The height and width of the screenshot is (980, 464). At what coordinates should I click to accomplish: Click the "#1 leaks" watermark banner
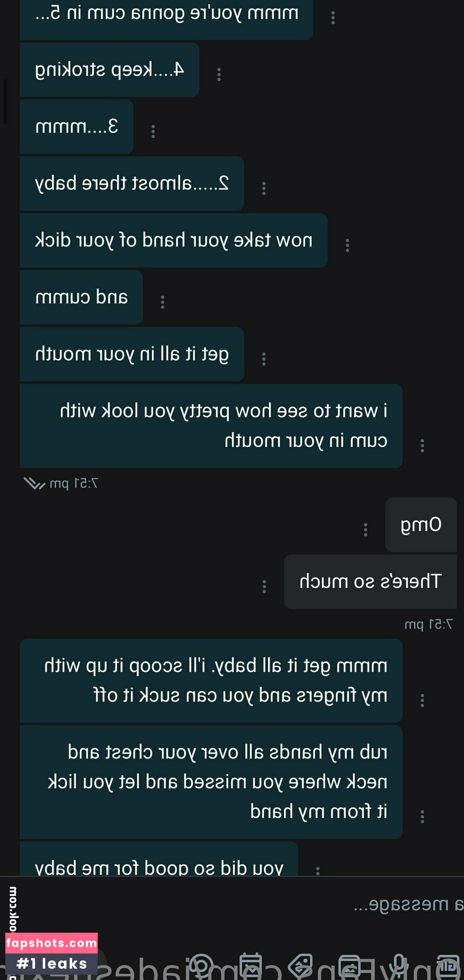51,964
